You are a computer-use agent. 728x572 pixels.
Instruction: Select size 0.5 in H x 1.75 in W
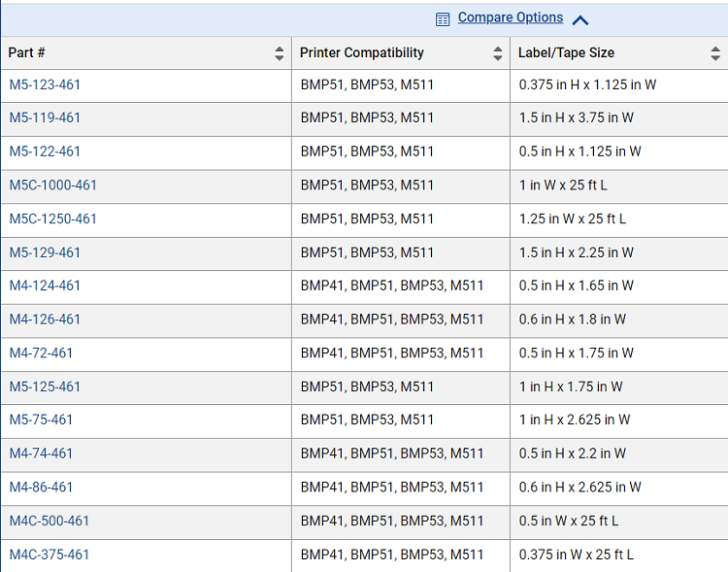point(577,353)
